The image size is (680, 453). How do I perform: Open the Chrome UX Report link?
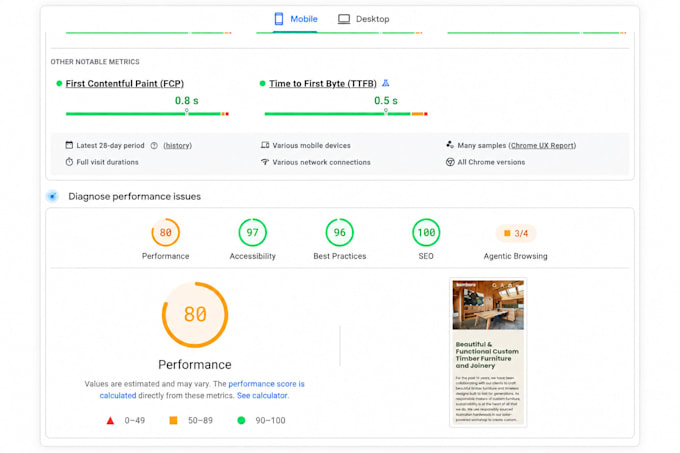543,146
